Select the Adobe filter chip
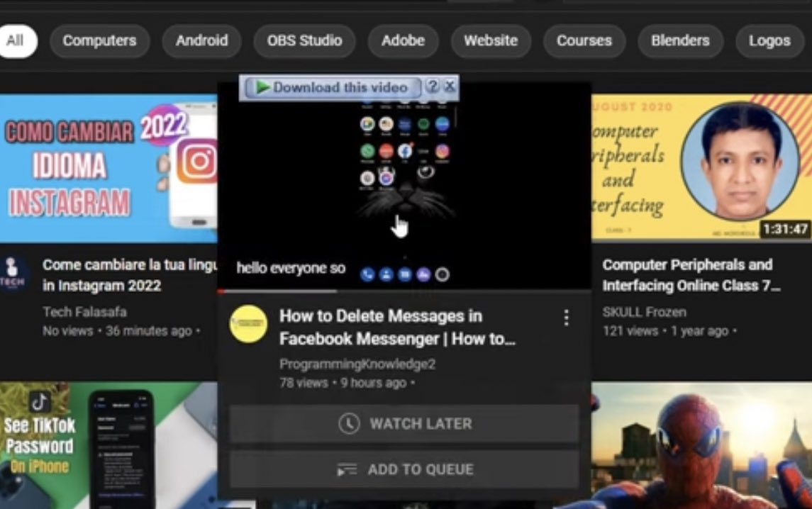 [403, 40]
